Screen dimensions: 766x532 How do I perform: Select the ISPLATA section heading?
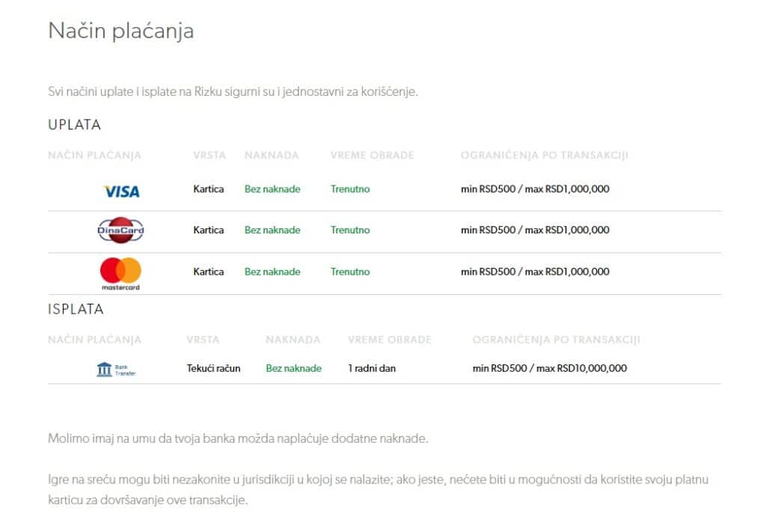click(x=76, y=309)
